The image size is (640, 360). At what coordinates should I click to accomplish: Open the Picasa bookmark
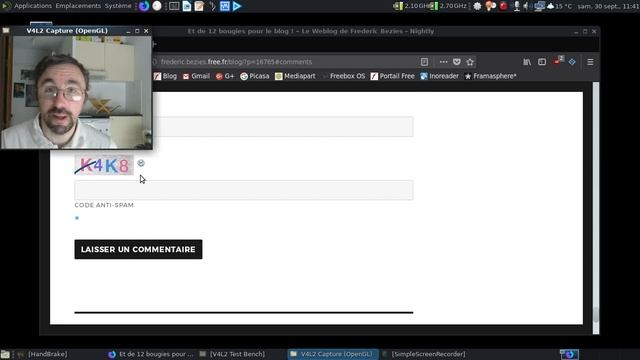[x=255, y=76]
